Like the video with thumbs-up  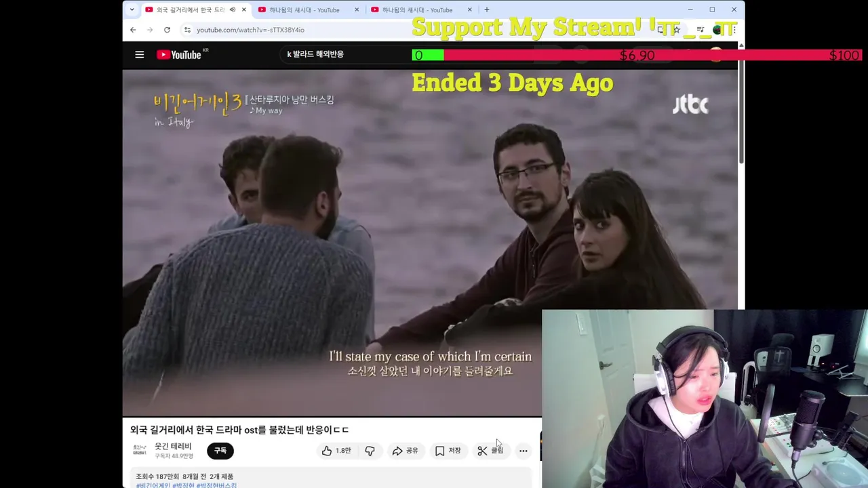tap(336, 451)
